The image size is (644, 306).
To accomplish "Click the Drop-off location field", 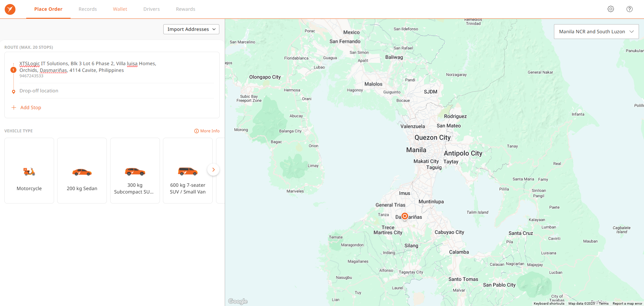I will (x=117, y=91).
